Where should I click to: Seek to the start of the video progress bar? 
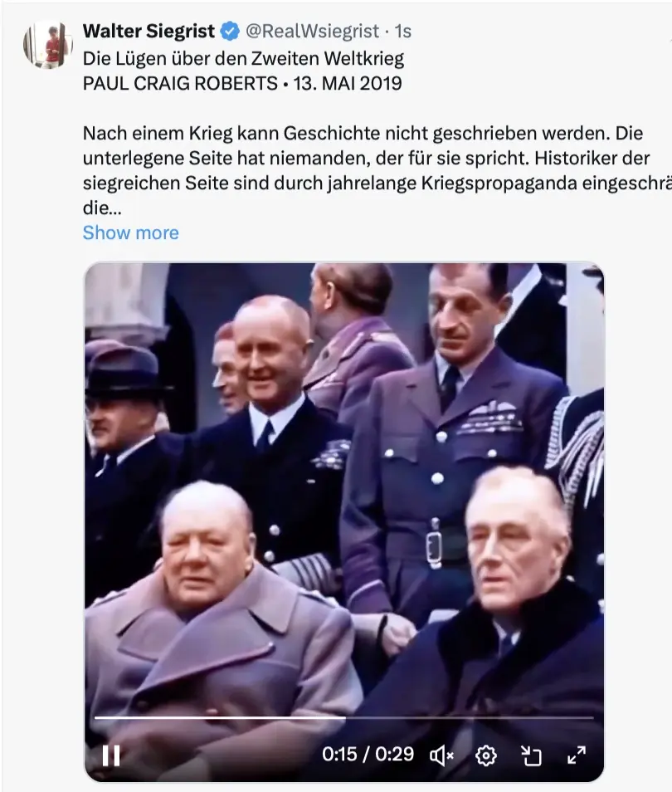(x=97, y=717)
